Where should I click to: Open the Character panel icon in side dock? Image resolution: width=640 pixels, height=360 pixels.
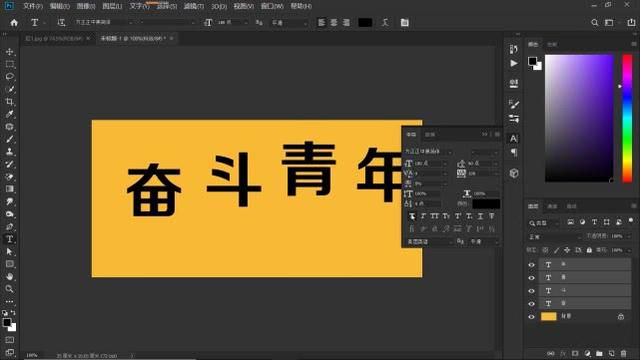pyautogui.click(x=514, y=139)
